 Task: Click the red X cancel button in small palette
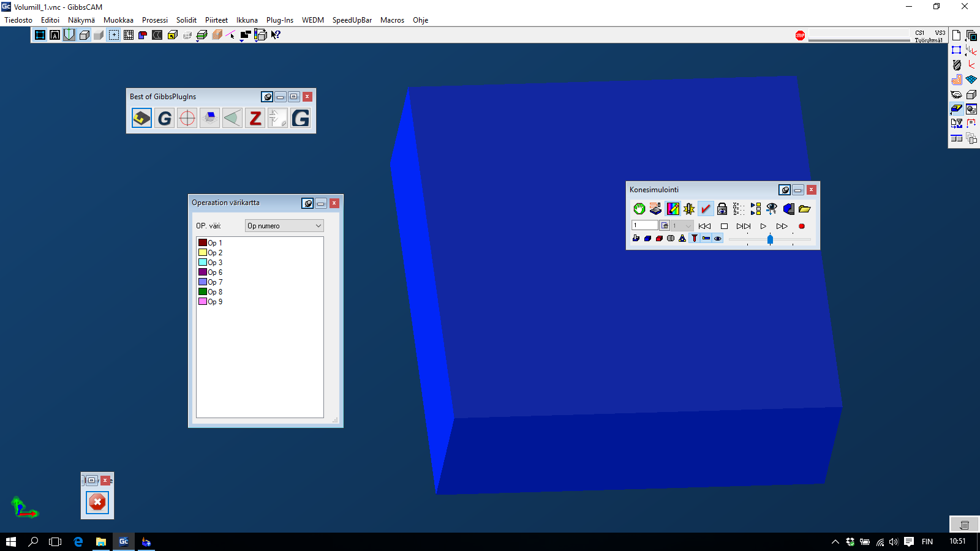97,503
